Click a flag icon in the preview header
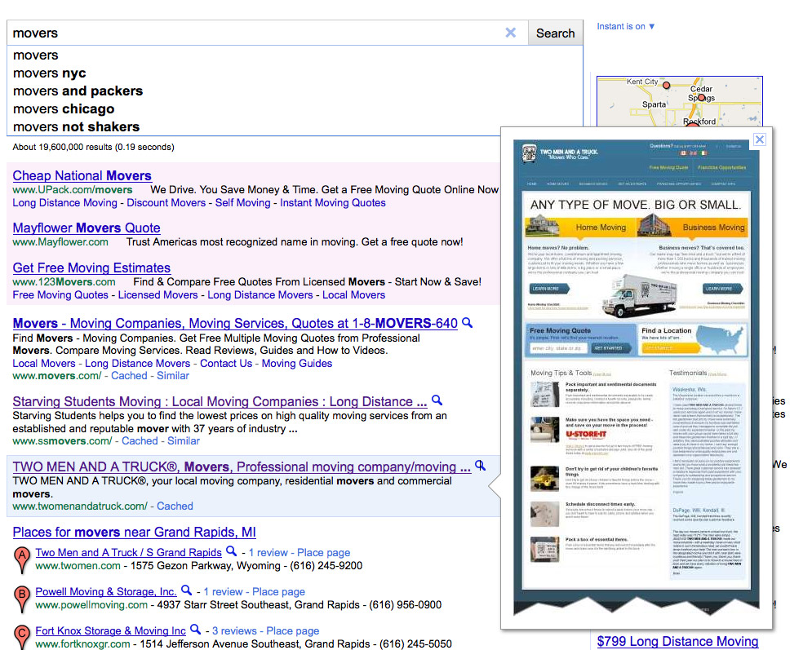 pos(695,153)
